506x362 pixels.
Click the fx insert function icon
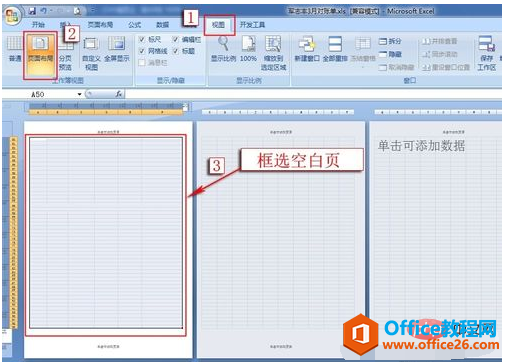point(119,94)
